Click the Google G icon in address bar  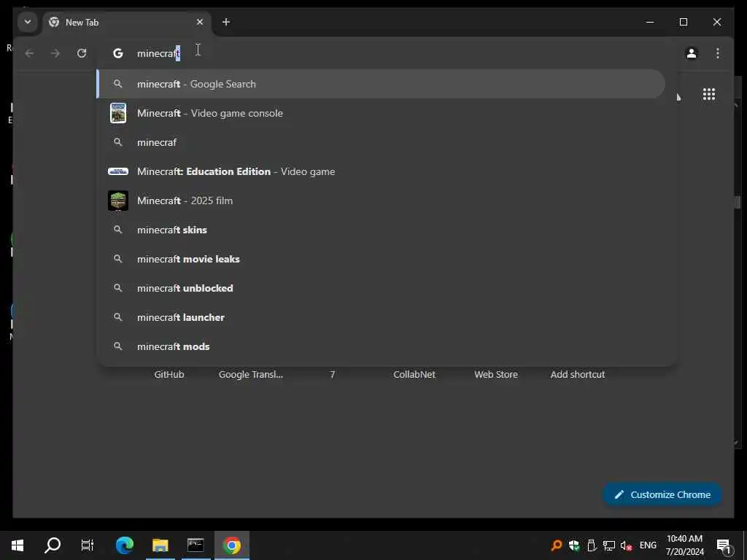[x=117, y=53]
